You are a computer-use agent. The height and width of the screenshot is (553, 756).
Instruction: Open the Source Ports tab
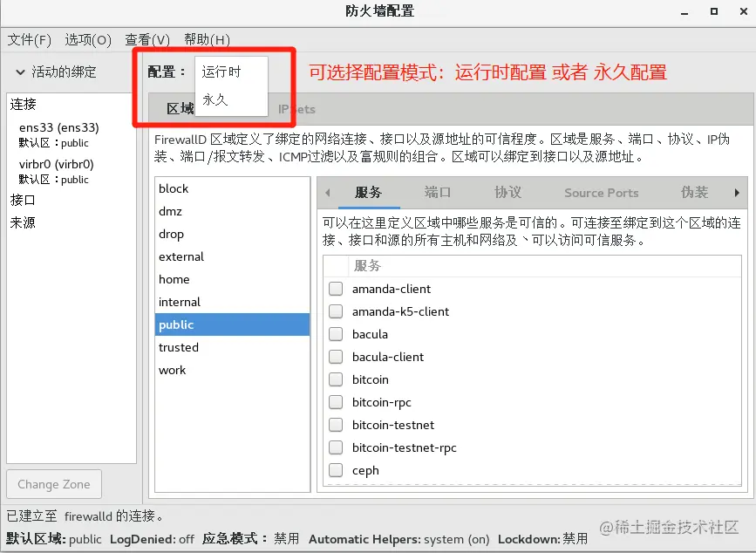602,193
